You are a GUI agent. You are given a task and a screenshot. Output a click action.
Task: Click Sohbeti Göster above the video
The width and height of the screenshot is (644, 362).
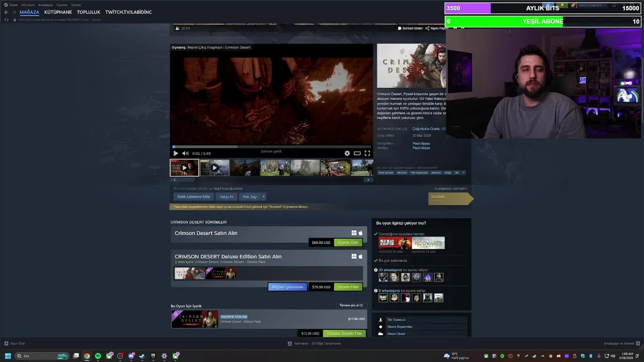pyautogui.click(x=411, y=28)
